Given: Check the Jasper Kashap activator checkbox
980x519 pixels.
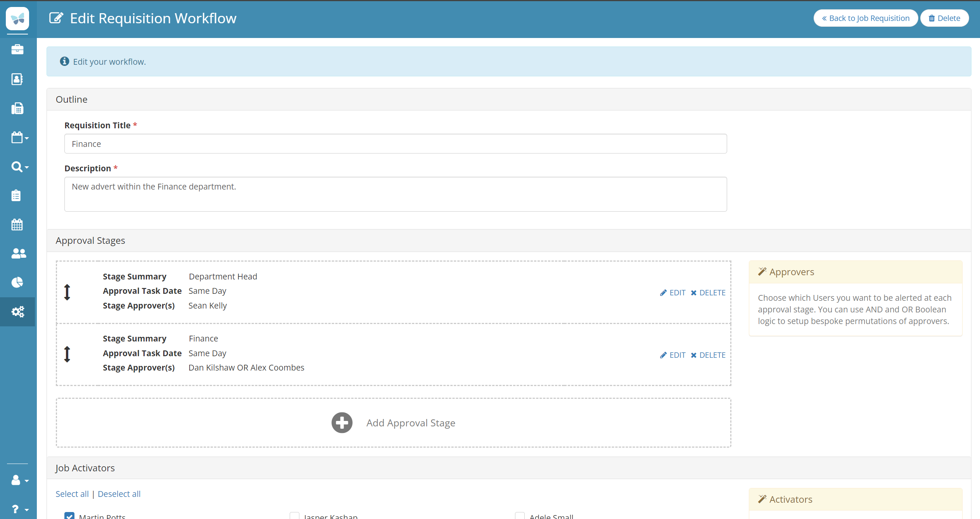Looking at the screenshot, I should coord(295,516).
